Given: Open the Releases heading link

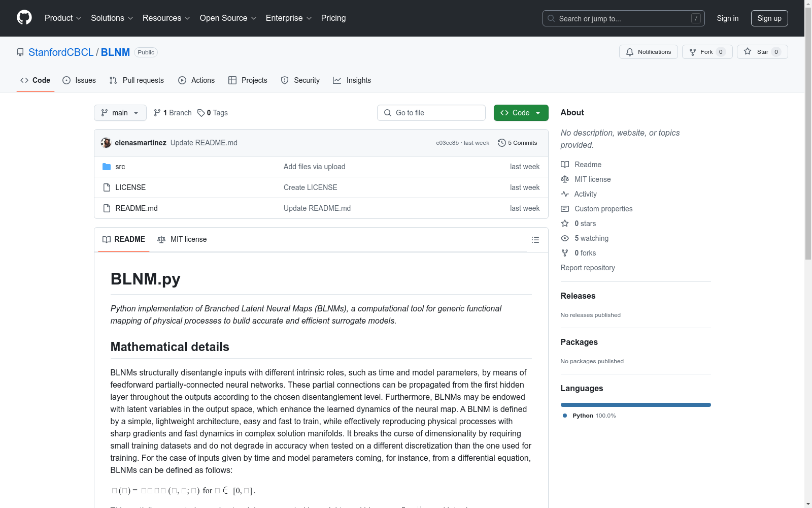Looking at the screenshot, I should (x=578, y=296).
